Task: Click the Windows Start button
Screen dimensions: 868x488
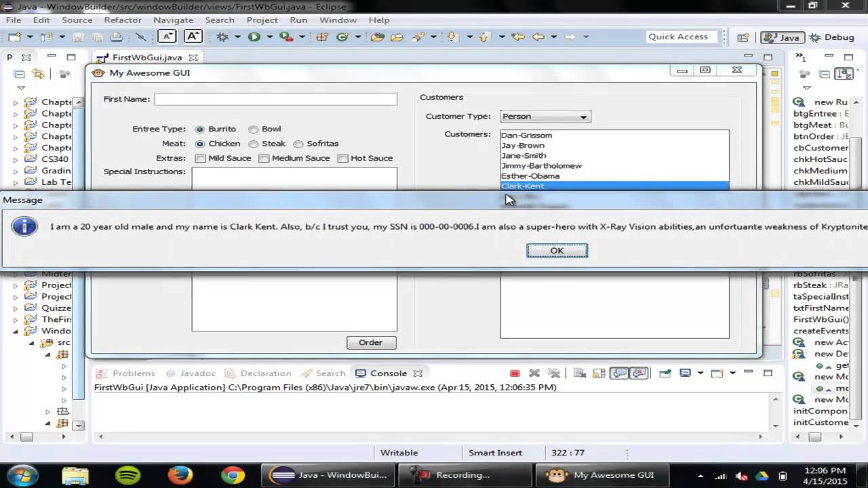Action: (x=24, y=475)
